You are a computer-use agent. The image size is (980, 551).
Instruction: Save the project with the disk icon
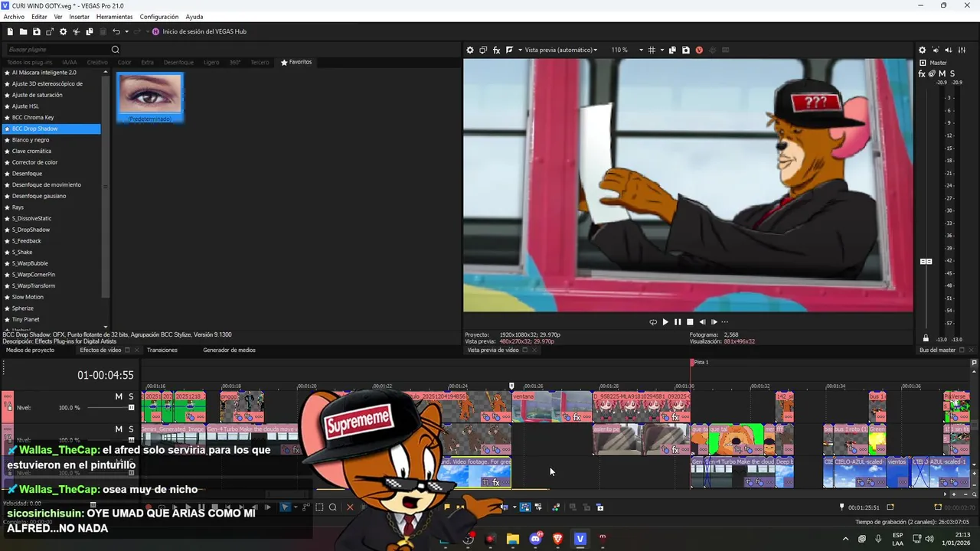click(37, 31)
